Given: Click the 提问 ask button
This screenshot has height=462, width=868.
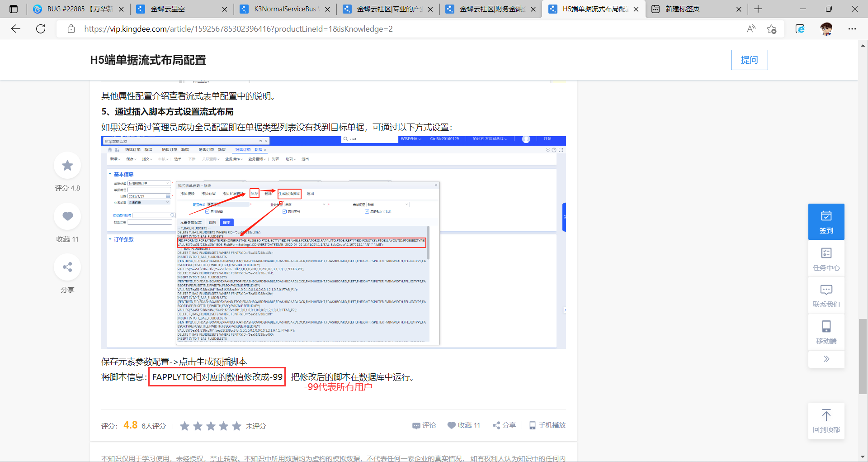Looking at the screenshot, I should pyautogui.click(x=749, y=60).
